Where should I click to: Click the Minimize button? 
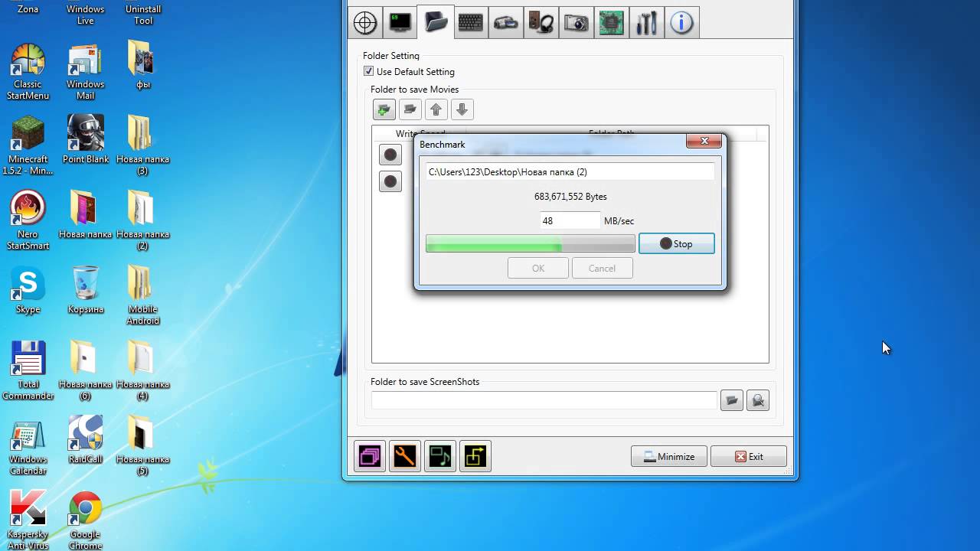coord(669,456)
